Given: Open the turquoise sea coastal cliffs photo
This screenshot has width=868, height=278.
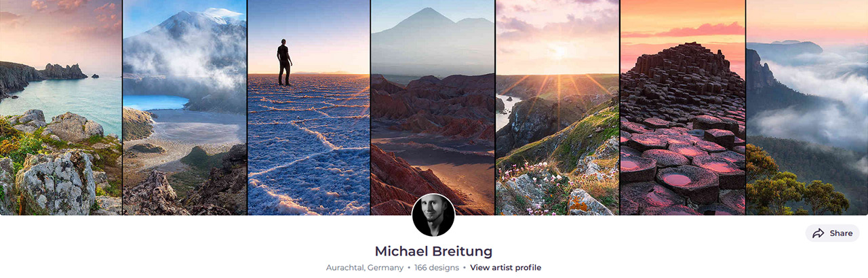Looking at the screenshot, I should [61, 107].
